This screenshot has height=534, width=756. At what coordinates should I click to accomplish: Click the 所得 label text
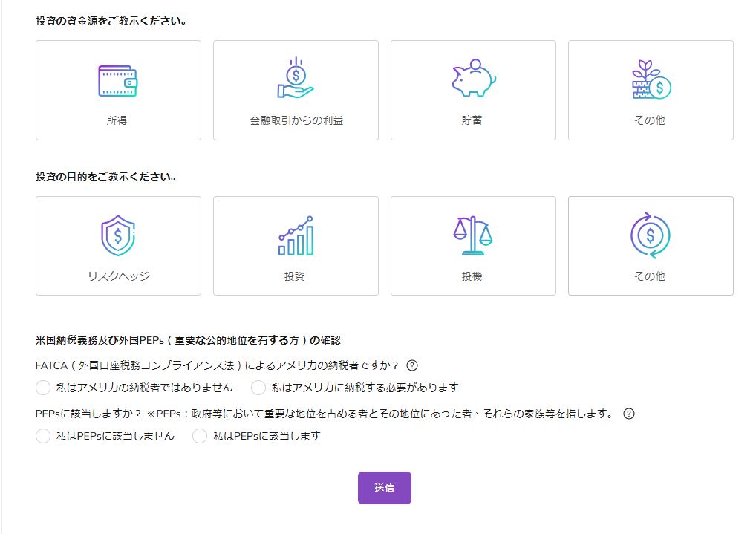click(117, 120)
